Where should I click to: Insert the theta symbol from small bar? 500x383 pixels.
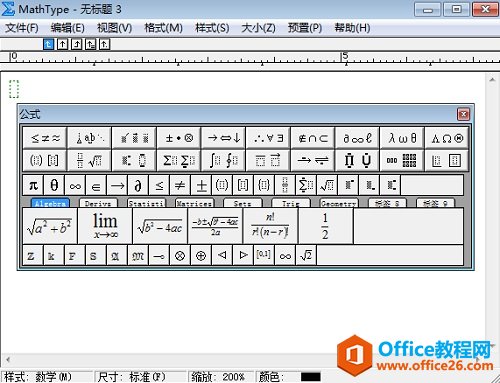54,185
